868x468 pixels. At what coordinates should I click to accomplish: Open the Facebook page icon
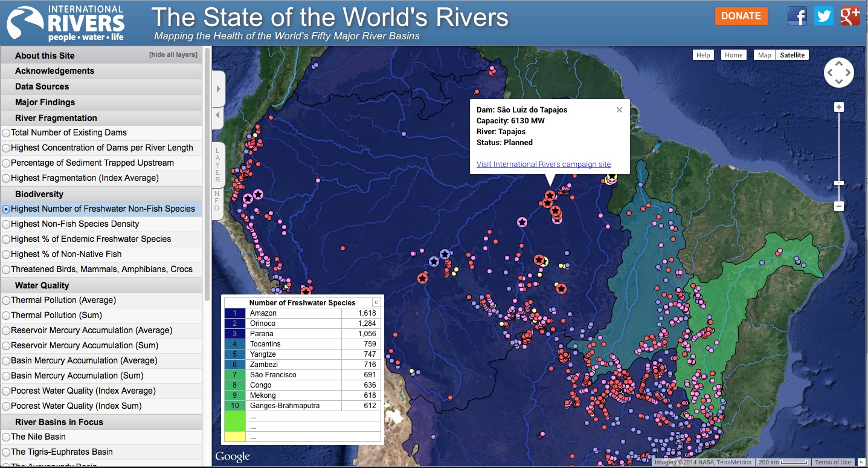click(797, 16)
